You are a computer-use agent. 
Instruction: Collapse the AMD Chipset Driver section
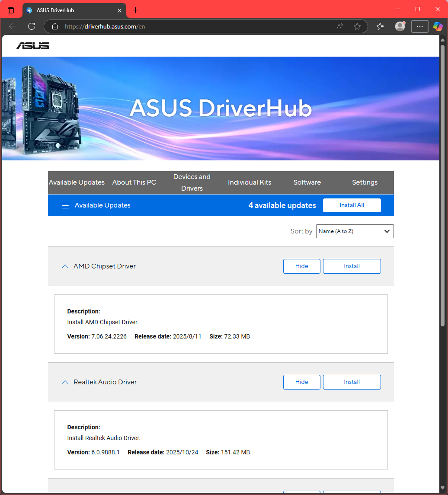(x=65, y=266)
